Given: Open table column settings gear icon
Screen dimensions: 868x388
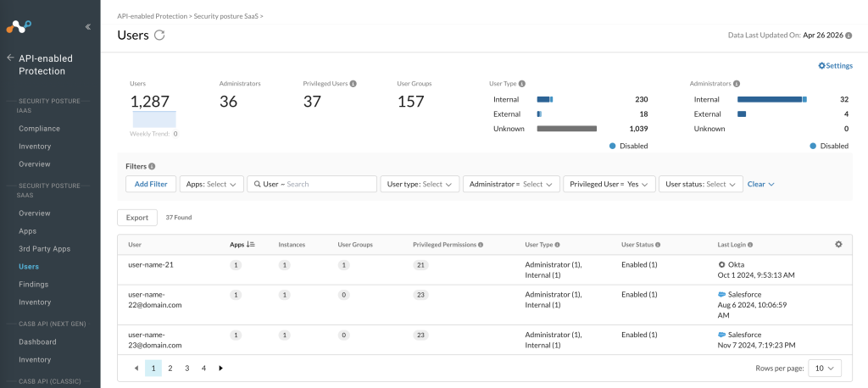Looking at the screenshot, I should tap(838, 244).
